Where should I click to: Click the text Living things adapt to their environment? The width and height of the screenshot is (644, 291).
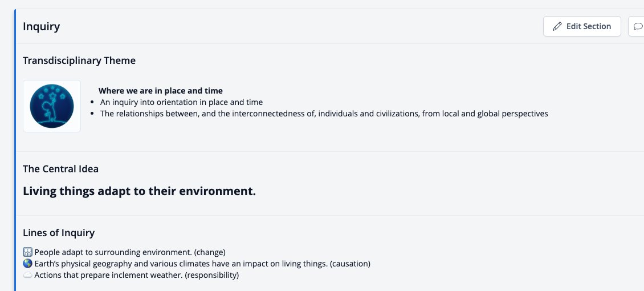pyautogui.click(x=139, y=191)
